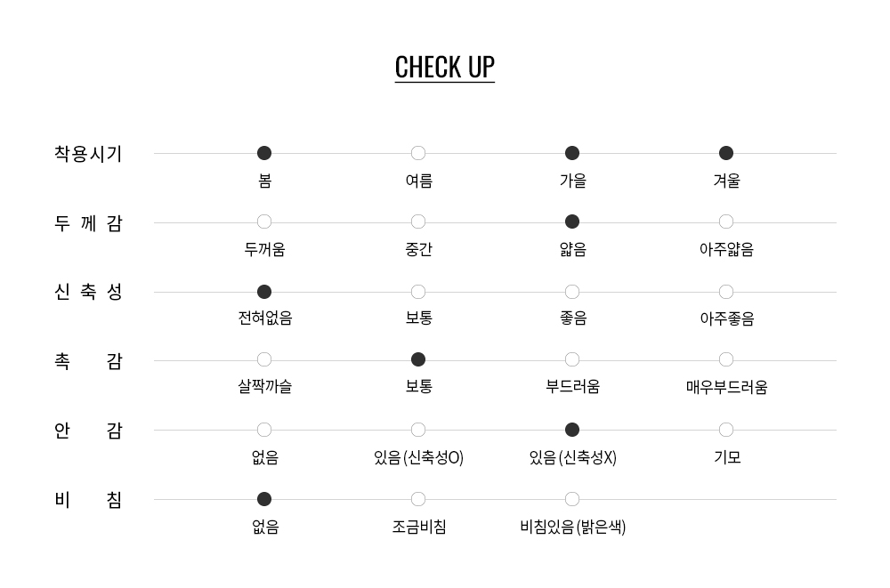Choose the 아주좋음 elasticity circle
The width and height of the screenshot is (890, 588).
coord(726,292)
